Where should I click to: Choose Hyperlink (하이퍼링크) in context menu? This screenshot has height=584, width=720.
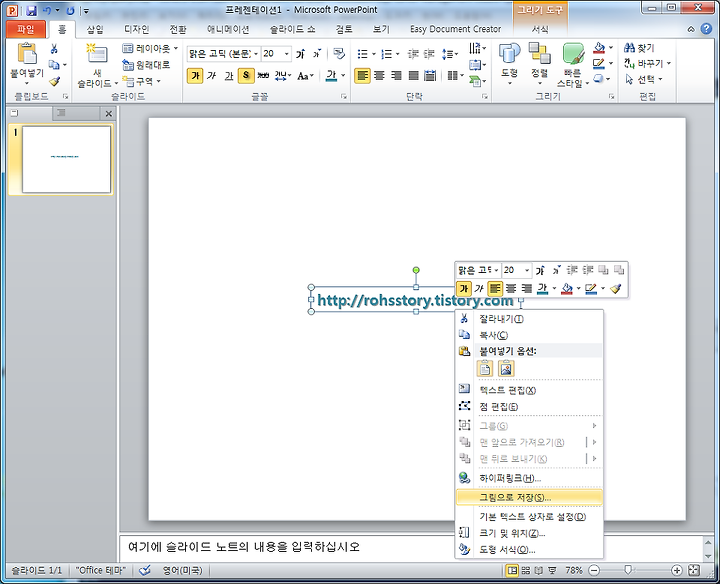[x=529, y=478]
